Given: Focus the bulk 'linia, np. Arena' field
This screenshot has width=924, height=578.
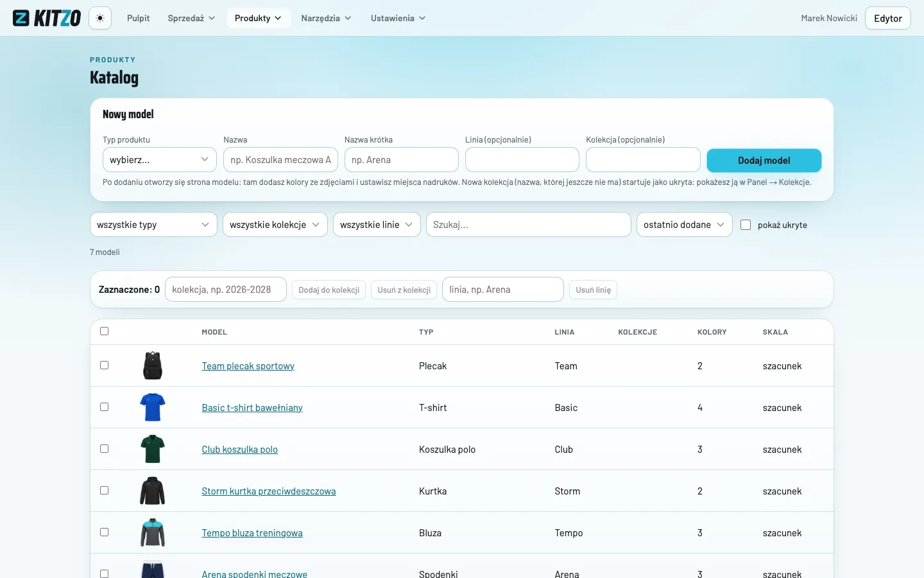Looking at the screenshot, I should (503, 290).
